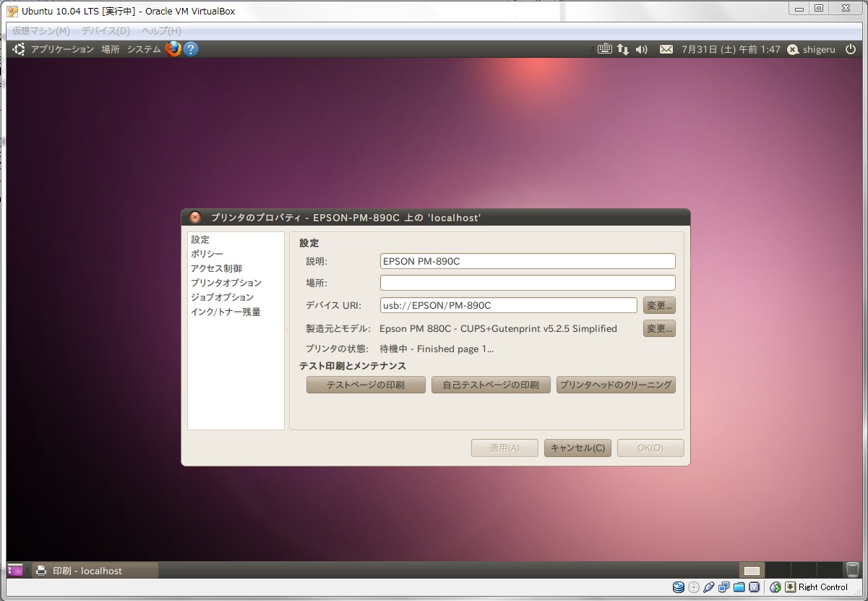Click the キャンセル(C) button

[577, 448]
